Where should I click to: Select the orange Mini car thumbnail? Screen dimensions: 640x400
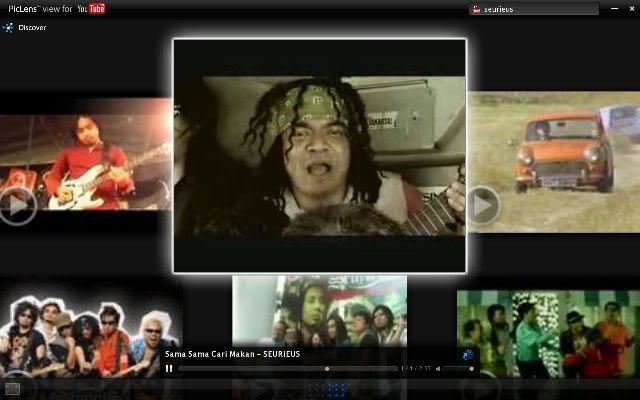553,162
